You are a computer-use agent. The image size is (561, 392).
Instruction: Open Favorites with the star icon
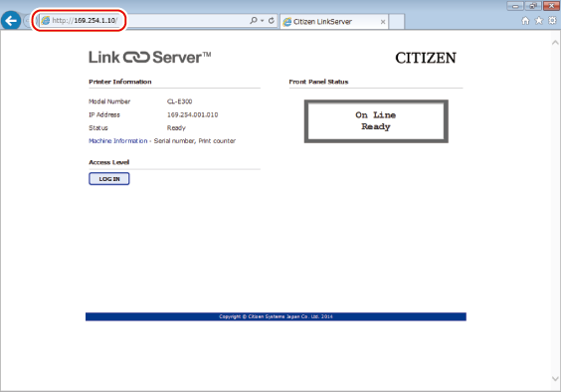(539, 21)
